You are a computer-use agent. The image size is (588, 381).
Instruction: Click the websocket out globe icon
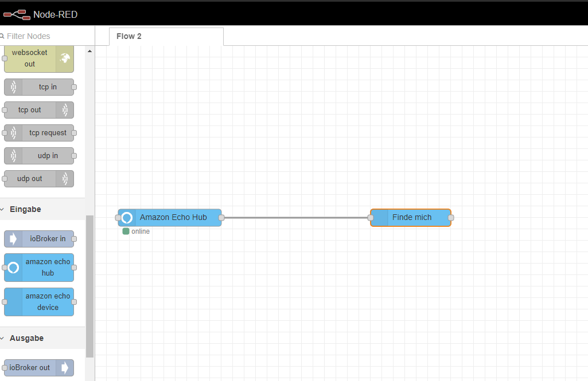pos(65,58)
